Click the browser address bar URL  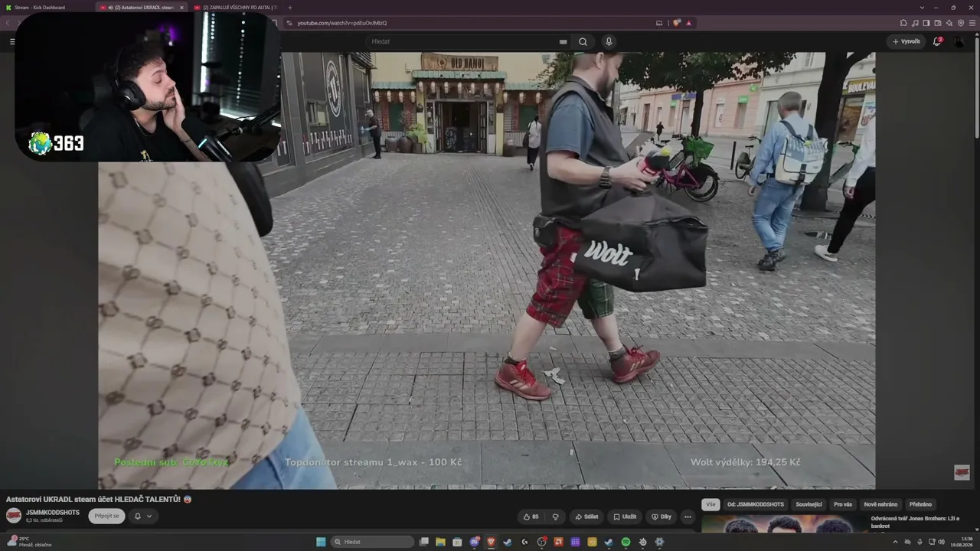coord(342,23)
